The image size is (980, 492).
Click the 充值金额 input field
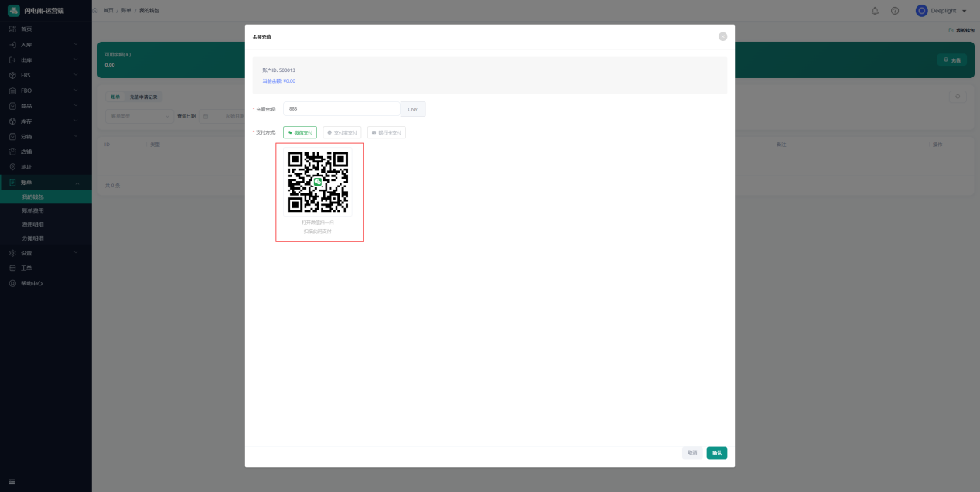[x=342, y=109]
